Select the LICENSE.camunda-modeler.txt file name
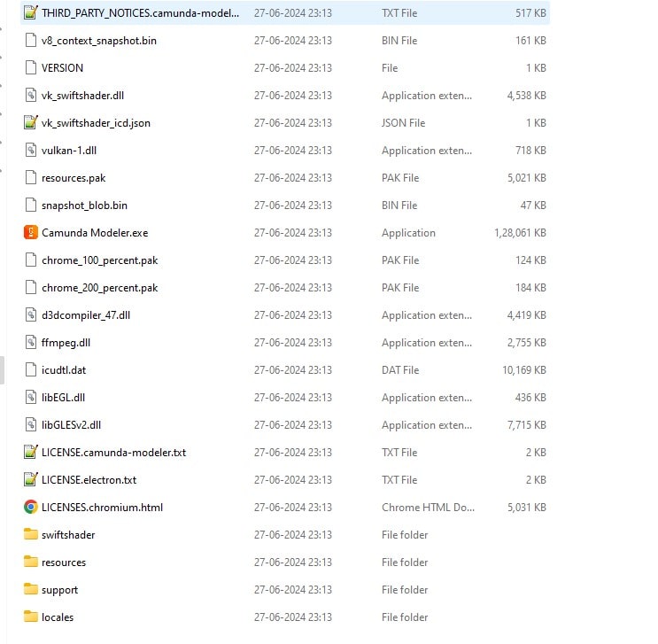The height and width of the screenshot is (644, 658). (x=113, y=453)
